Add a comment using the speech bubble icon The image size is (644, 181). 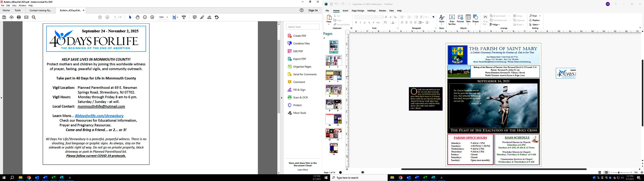pos(194,17)
